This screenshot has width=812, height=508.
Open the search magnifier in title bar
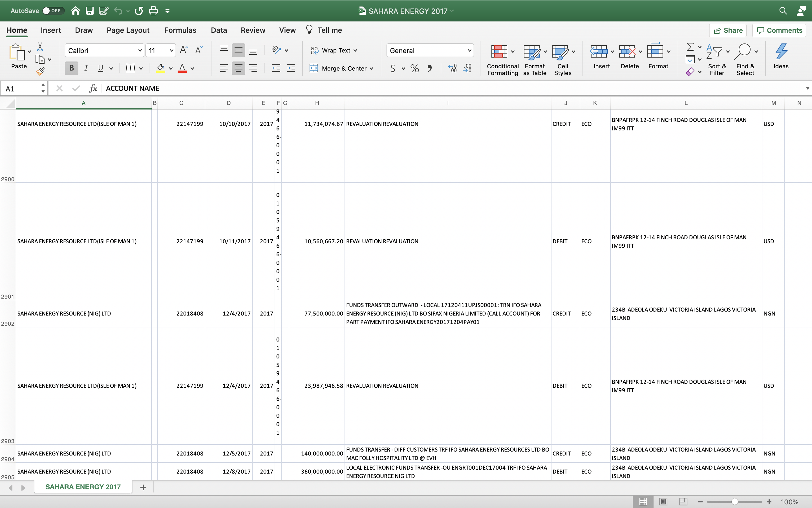783,11
